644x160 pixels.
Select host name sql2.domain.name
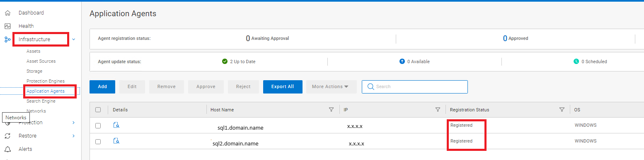pos(235,143)
